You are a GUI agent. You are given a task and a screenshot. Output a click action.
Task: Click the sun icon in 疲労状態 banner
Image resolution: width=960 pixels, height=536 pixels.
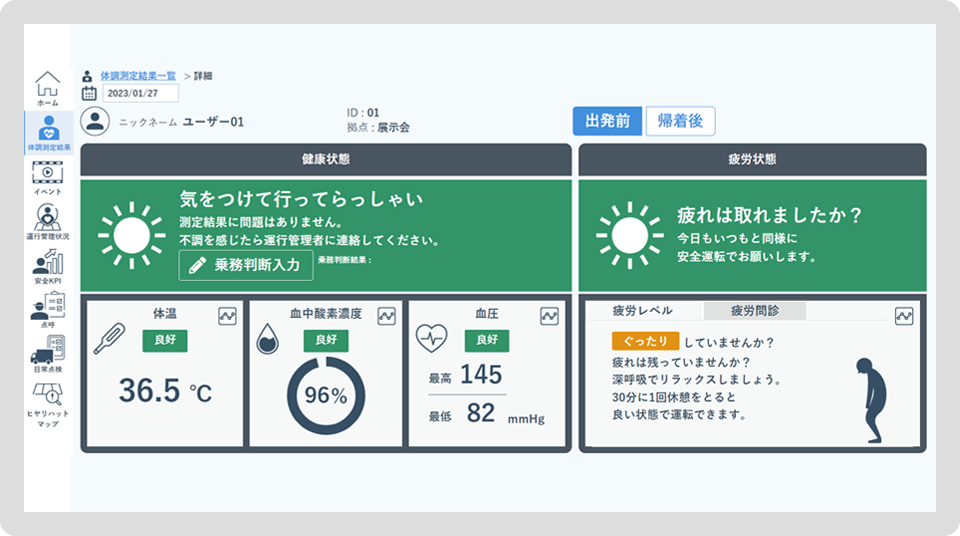pyautogui.click(x=629, y=235)
